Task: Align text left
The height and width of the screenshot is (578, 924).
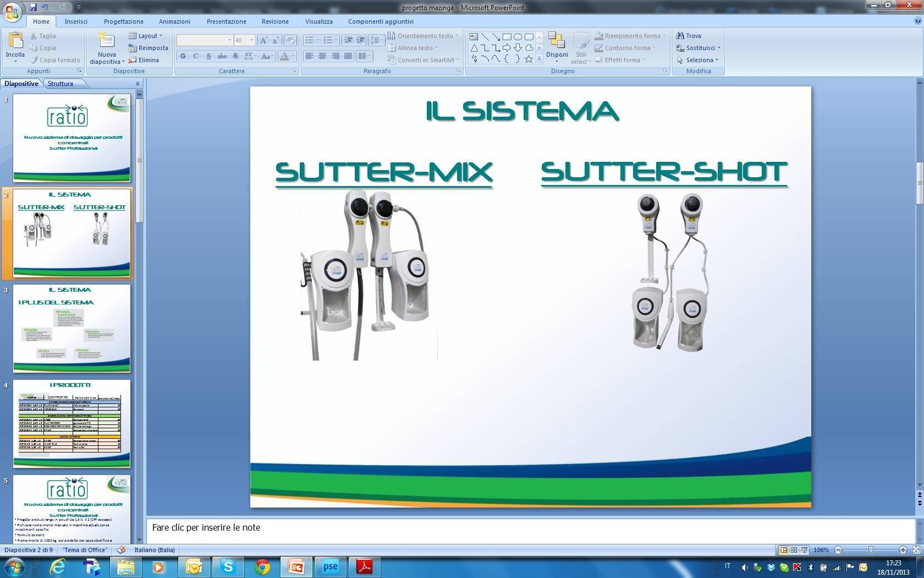Action: 310,56
